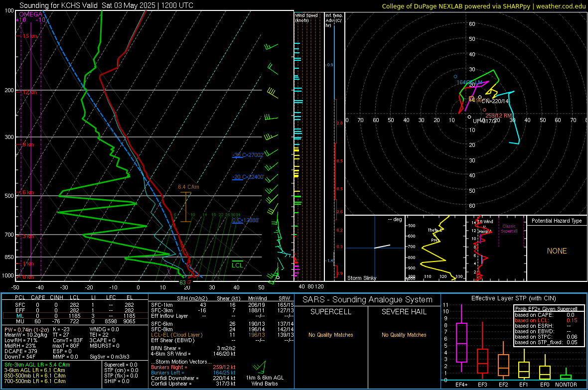Click the SigSvr = 0 m3/s3 value
The height and width of the screenshot is (390, 588).
coord(110,357)
